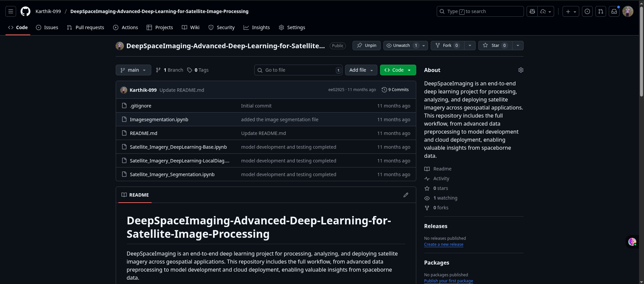Viewport: 644px width, 284px height.
Task: Focus the search box in header
Action: tap(480, 11)
